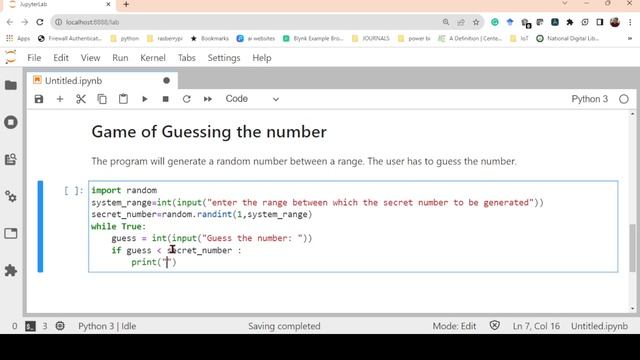Open the File Browser sidebar panel

[x=11, y=85]
